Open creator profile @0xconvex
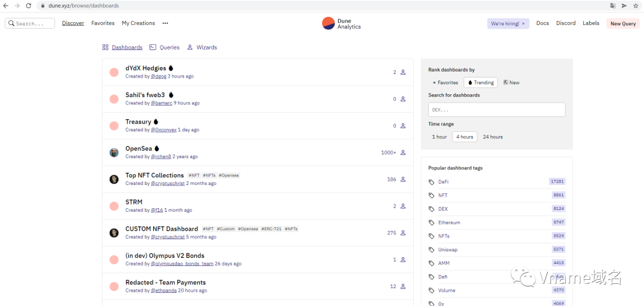This screenshot has width=644, height=306. tap(163, 130)
